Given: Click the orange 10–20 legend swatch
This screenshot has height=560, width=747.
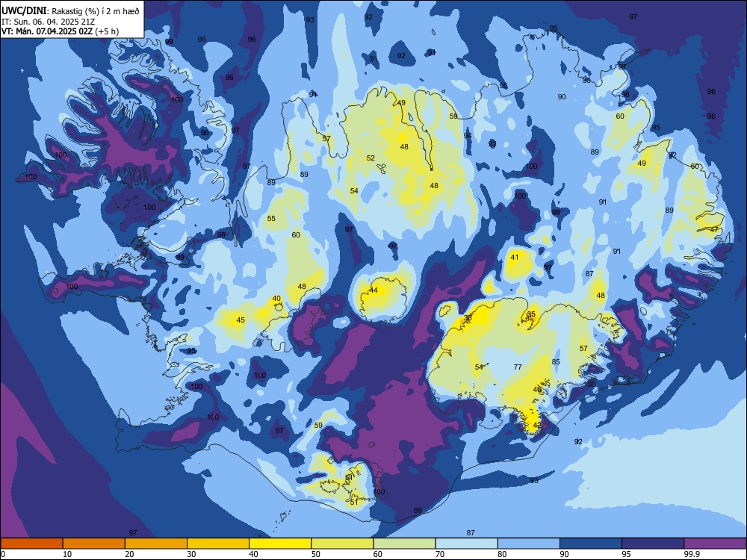Looking at the screenshot, I should point(94,544).
